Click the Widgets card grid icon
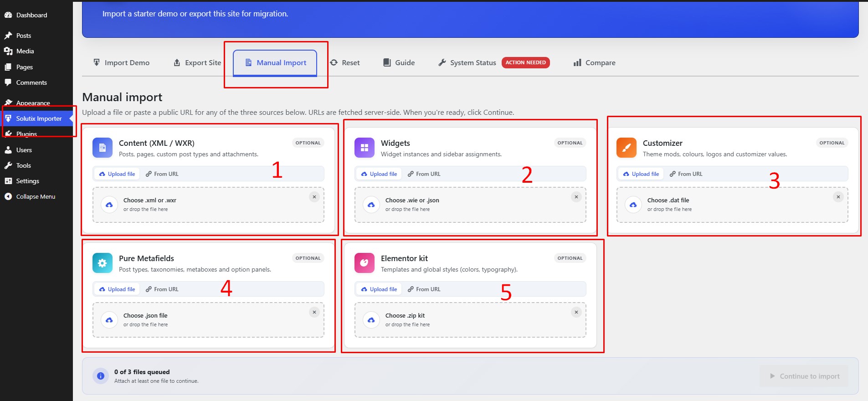 pyautogui.click(x=365, y=148)
